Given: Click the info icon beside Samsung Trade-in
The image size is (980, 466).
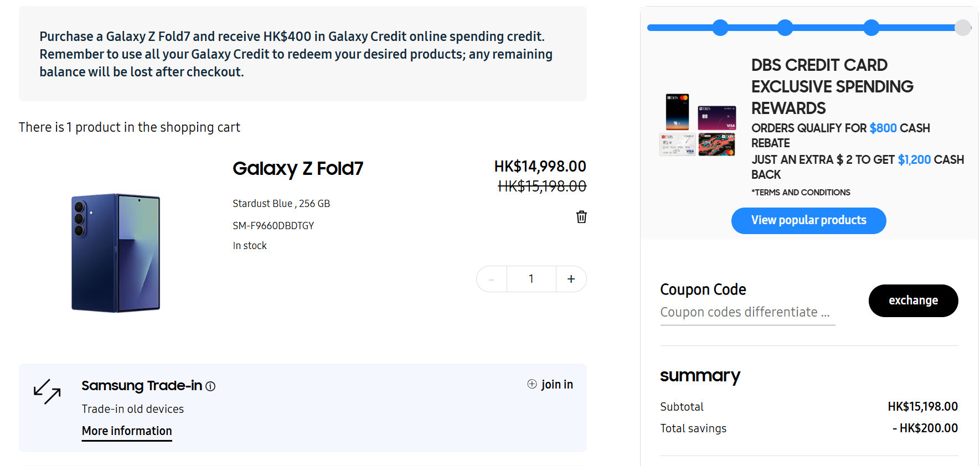Looking at the screenshot, I should 210,386.
